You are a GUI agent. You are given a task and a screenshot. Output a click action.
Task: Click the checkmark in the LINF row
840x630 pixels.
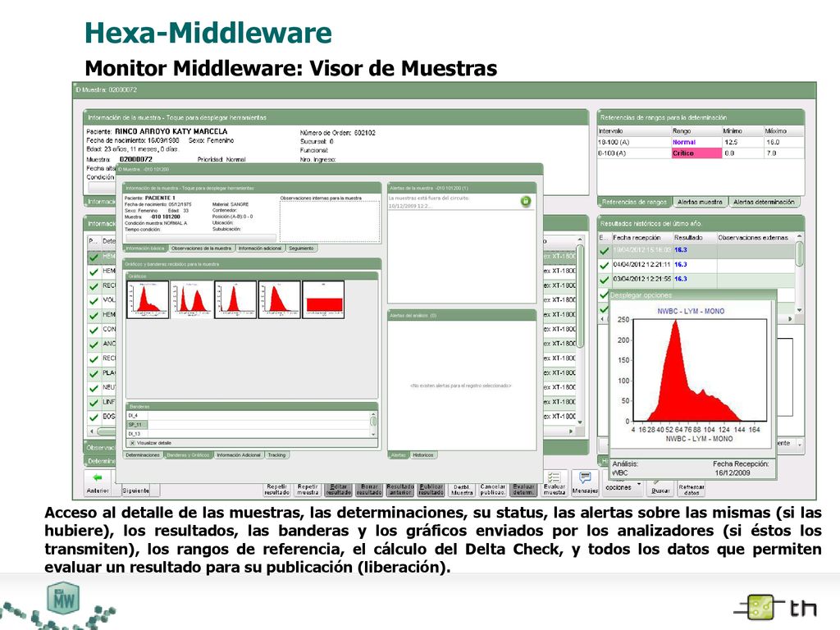pos(94,402)
